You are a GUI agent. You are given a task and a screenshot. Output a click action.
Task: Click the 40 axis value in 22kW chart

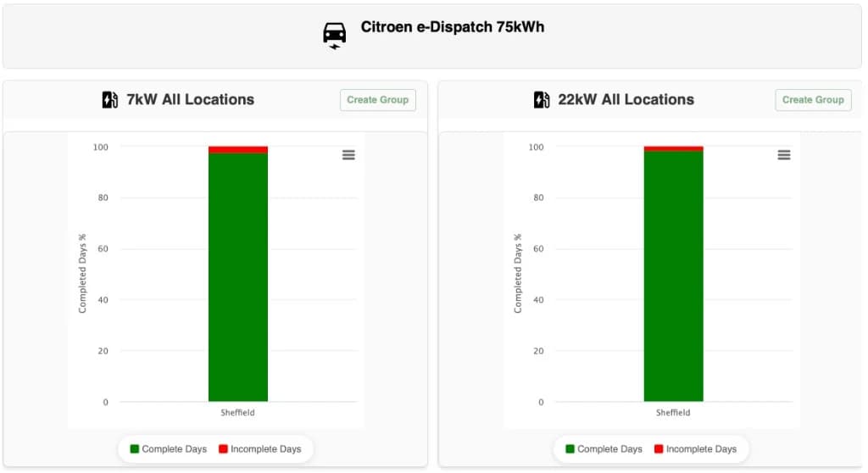538,299
